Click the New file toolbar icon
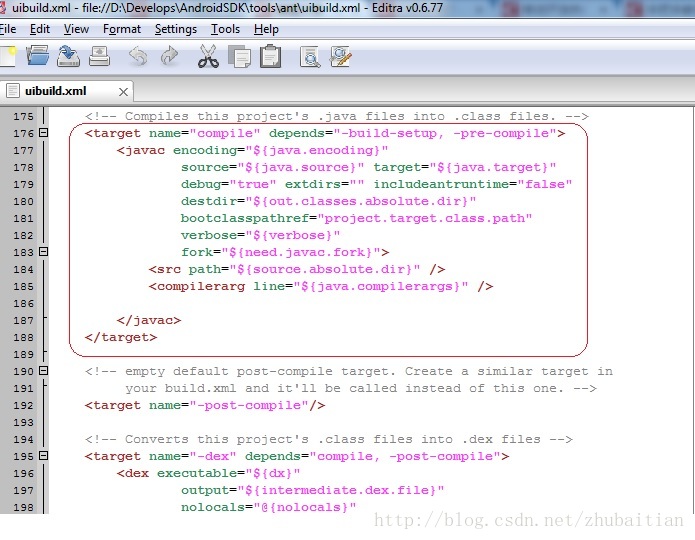Viewport: 695px width, 540px height. tap(6, 56)
